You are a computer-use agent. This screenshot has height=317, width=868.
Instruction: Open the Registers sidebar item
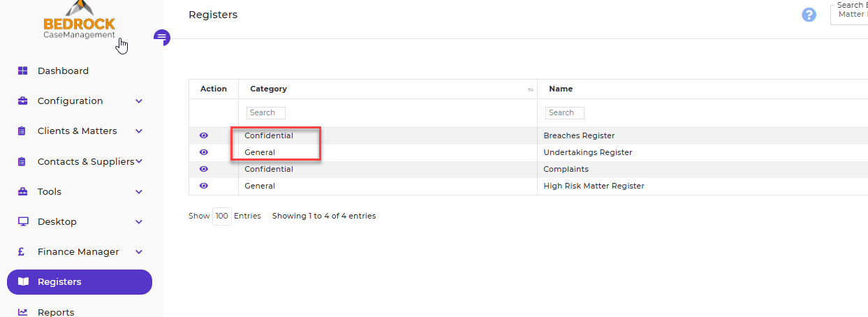pyautogui.click(x=80, y=282)
